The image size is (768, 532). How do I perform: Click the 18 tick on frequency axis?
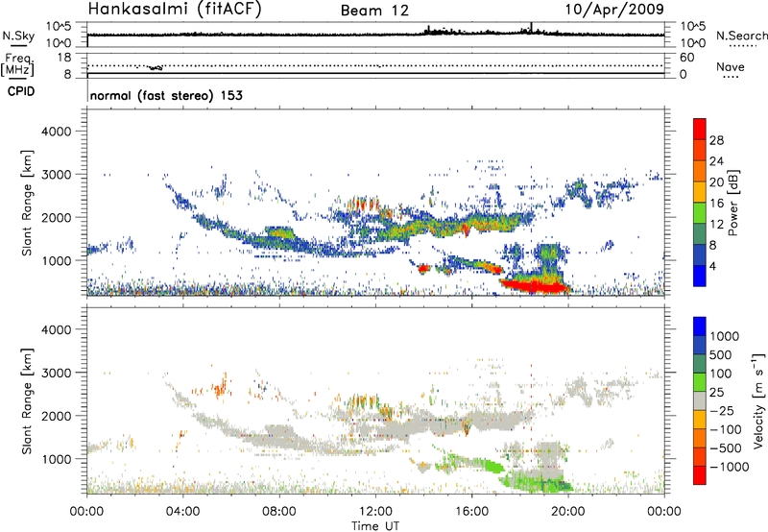point(64,58)
